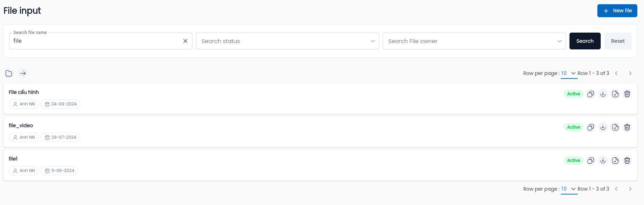Open the file_video file name

pyautogui.click(x=21, y=125)
